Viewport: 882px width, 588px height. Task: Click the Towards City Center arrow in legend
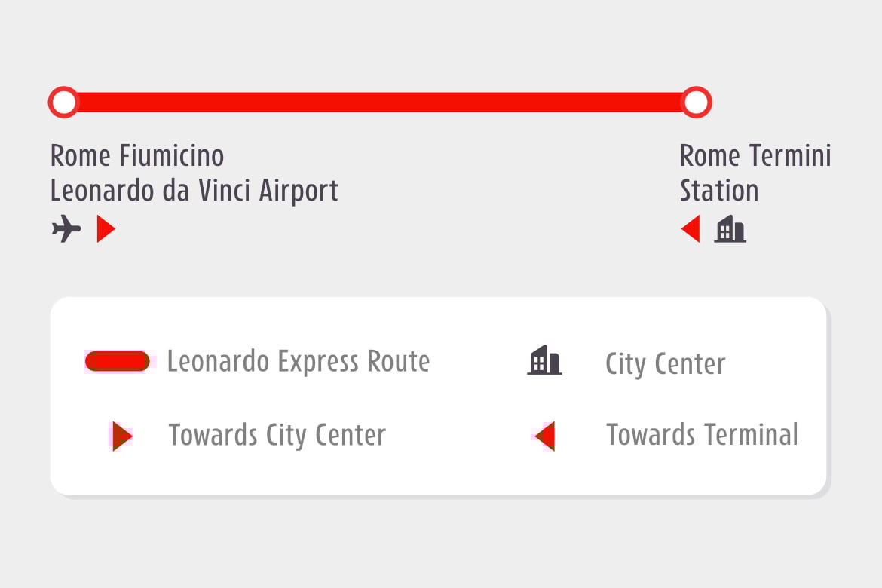click(x=122, y=436)
